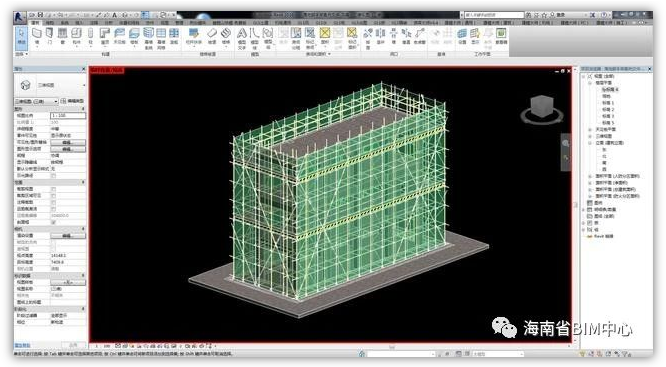Switch to the Insert ribbon tab

[x=79, y=23]
